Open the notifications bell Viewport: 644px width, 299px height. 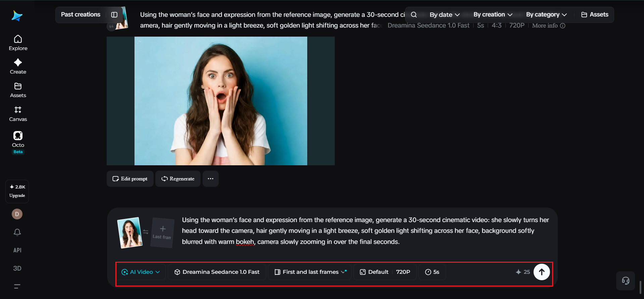tap(17, 232)
